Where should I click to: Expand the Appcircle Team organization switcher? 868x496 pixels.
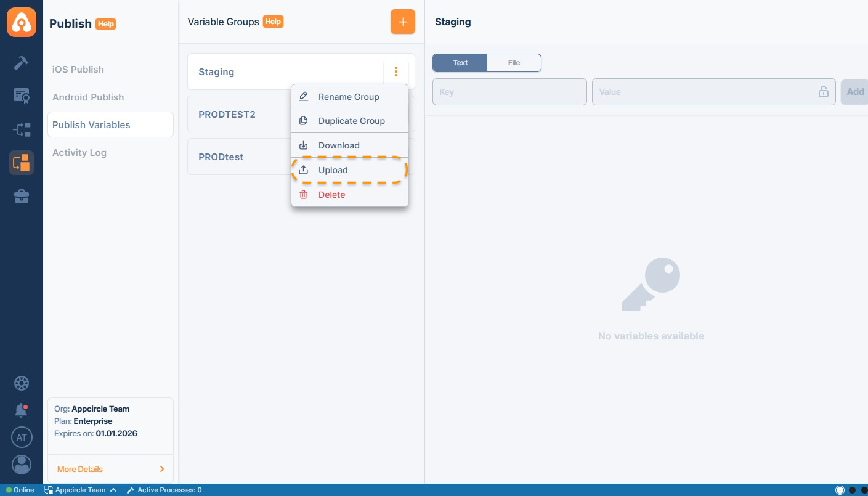[80, 490]
